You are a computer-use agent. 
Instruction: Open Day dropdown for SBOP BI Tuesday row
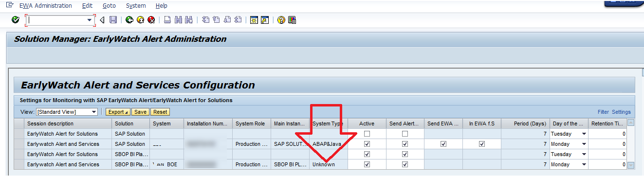tap(584, 154)
